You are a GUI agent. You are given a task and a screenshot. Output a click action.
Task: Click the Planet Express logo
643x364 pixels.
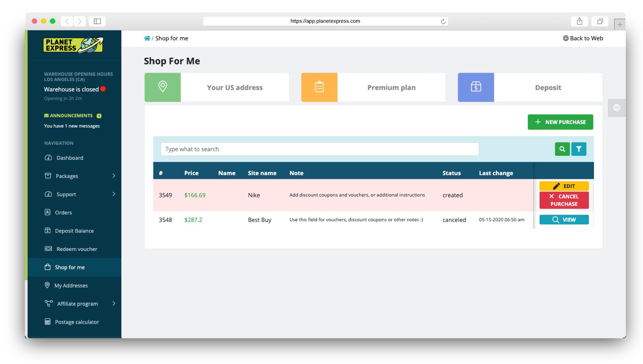coord(73,45)
